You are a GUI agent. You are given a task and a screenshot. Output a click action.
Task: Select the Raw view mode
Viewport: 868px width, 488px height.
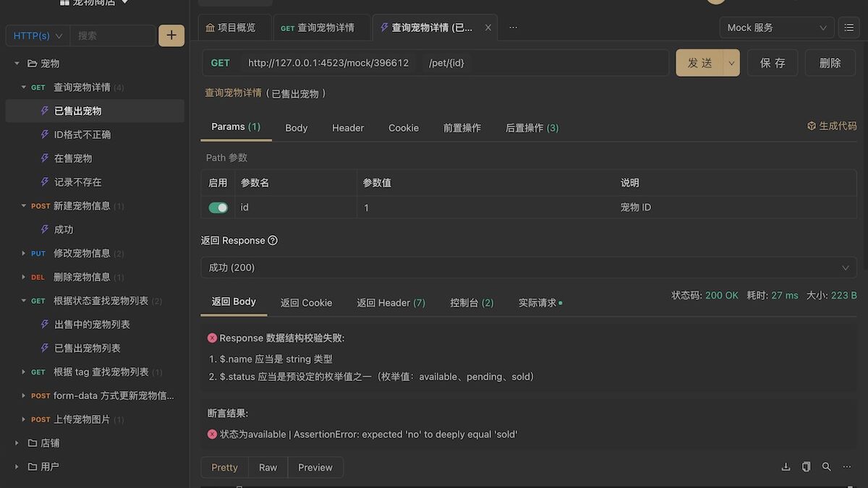tap(268, 468)
